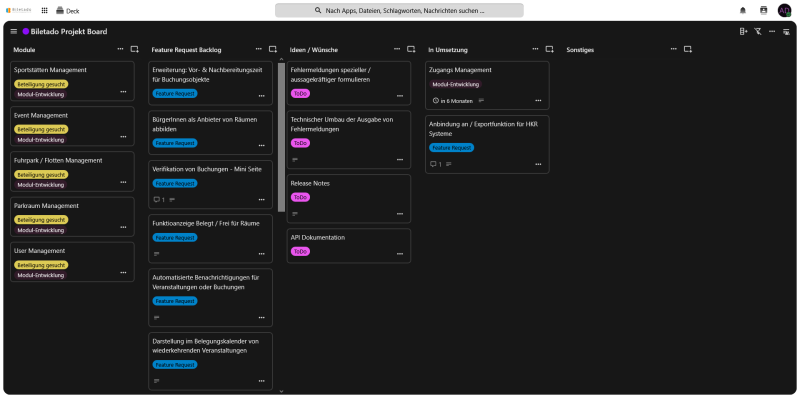This screenshot has height=398, width=800.
Task: Click ToDo tag on API Dokumentation card
Action: [x=301, y=252]
